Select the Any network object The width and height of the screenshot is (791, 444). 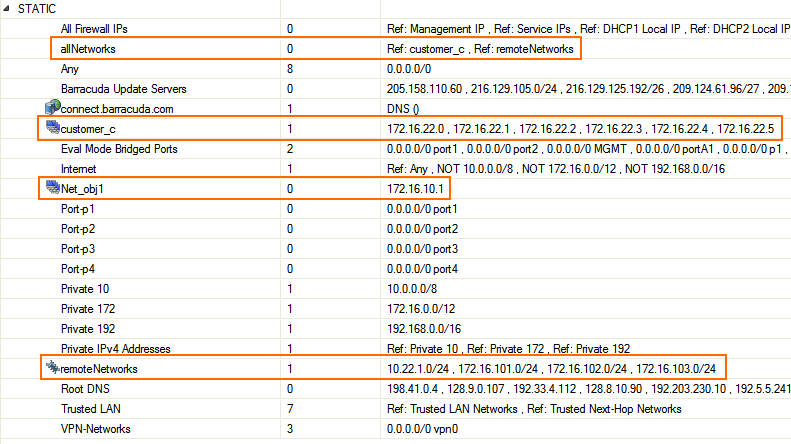[x=70, y=69]
